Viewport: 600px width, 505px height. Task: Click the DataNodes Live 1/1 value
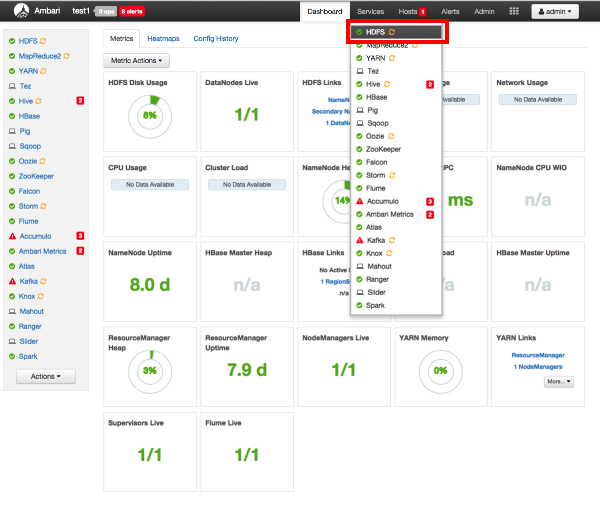coord(247,114)
